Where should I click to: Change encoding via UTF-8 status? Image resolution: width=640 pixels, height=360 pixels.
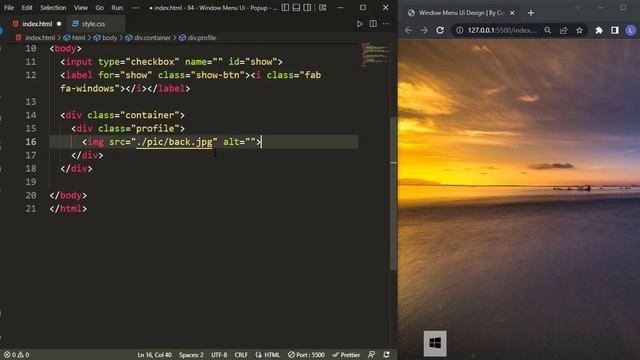(x=219, y=355)
